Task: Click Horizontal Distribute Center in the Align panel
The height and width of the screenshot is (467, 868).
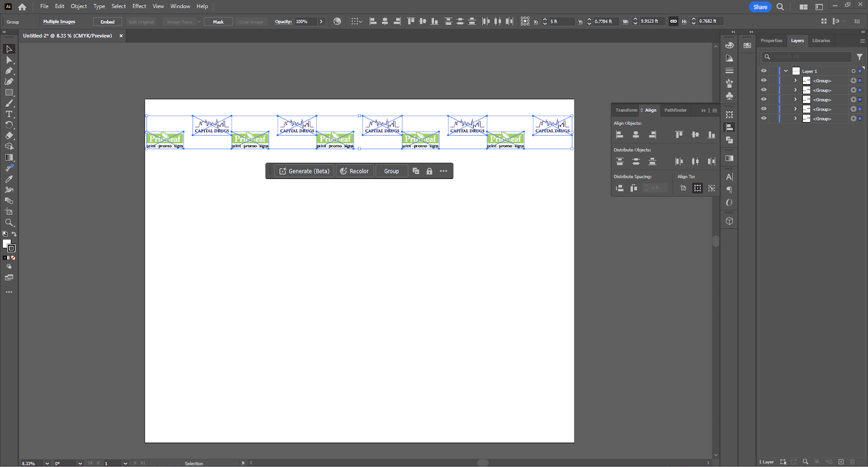Action: pyautogui.click(x=695, y=161)
